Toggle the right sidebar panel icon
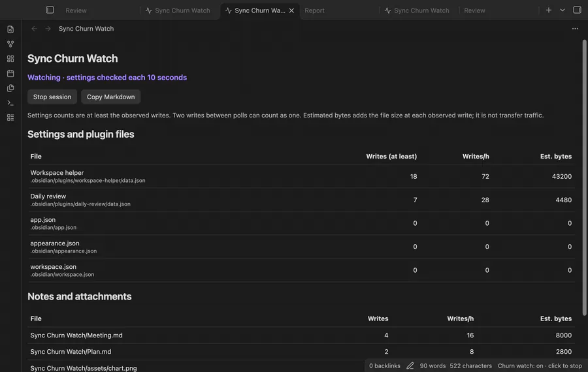 click(577, 10)
